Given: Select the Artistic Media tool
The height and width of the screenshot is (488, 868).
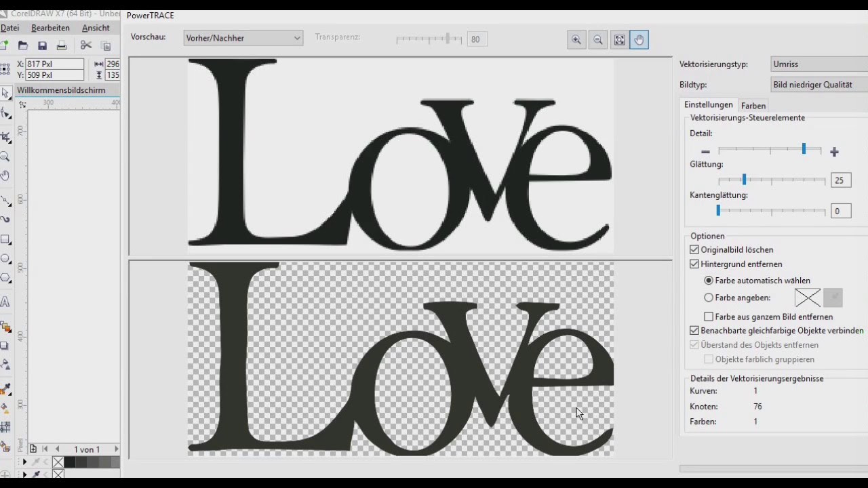Looking at the screenshot, I should [x=5, y=219].
